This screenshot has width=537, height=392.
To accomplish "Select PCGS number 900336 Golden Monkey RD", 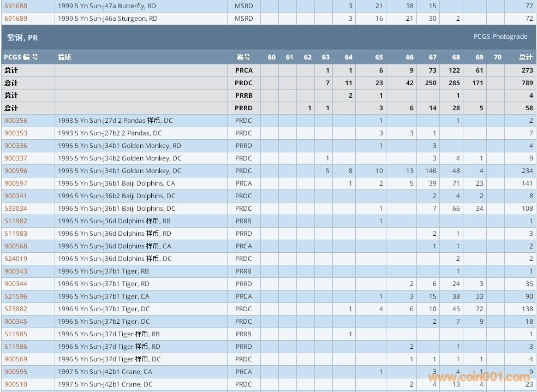I will click(x=15, y=146).
